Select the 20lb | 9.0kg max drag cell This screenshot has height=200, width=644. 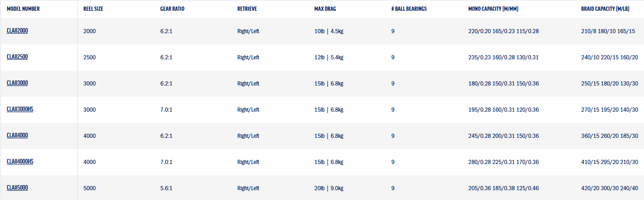[x=329, y=188]
